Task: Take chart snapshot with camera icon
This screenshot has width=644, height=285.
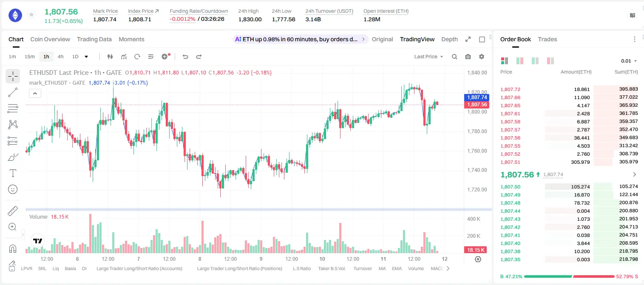Action: (468, 57)
